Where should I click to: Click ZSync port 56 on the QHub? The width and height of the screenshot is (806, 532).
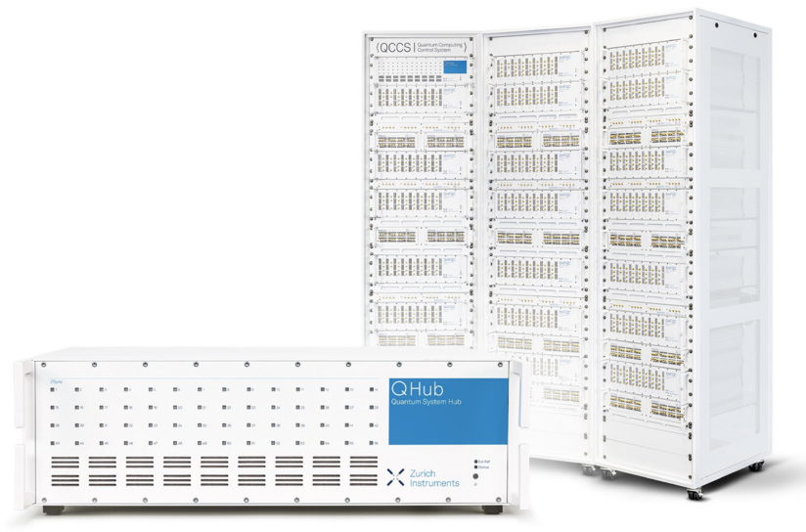point(372,443)
